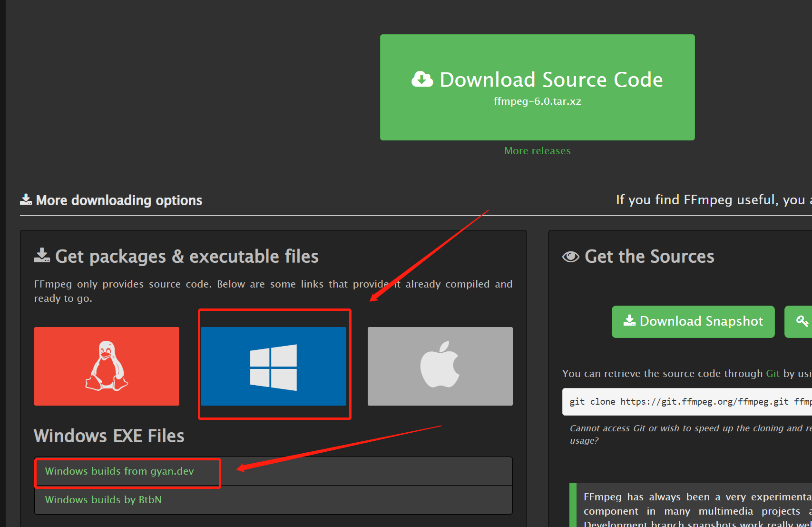This screenshot has width=812, height=527.
Task: Click the 'Windows EXE Files' heading
Action: tap(109, 436)
